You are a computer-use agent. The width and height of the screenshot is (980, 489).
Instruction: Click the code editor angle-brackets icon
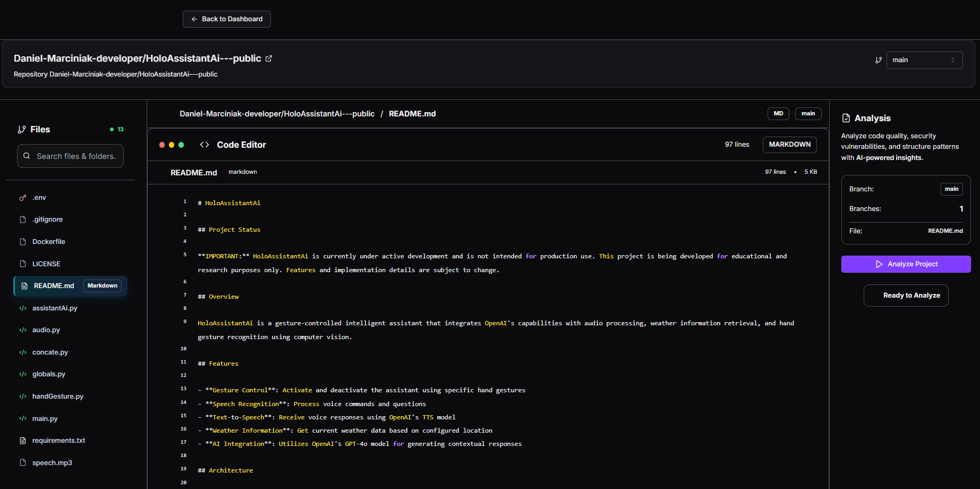[204, 144]
